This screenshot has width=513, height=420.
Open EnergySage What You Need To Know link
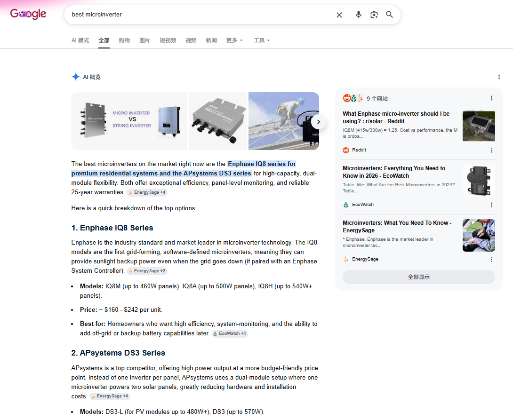[x=397, y=227]
